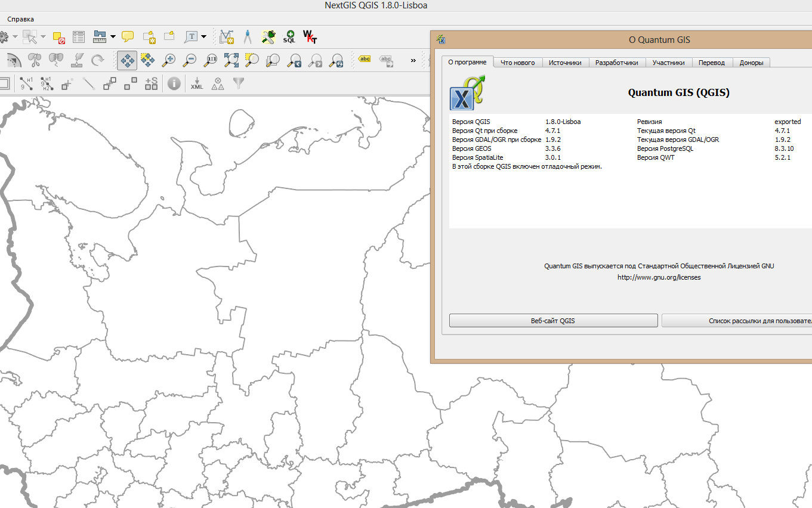
Task: Click the Zoom In magnifier tool
Action: (x=169, y=60)
